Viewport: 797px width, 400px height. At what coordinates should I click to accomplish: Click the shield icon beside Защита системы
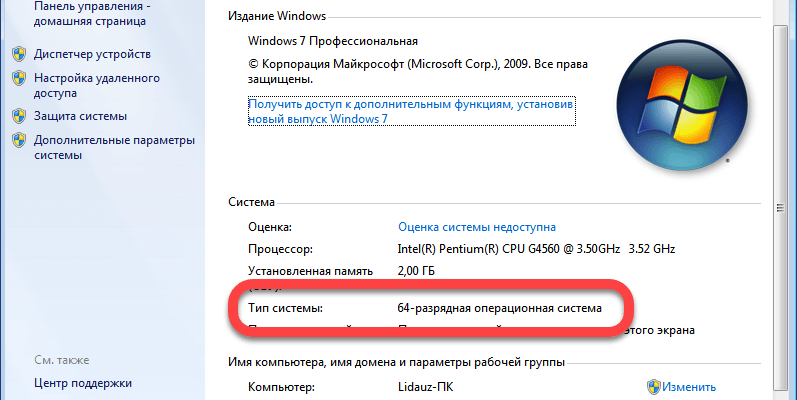tap(19, 116)
